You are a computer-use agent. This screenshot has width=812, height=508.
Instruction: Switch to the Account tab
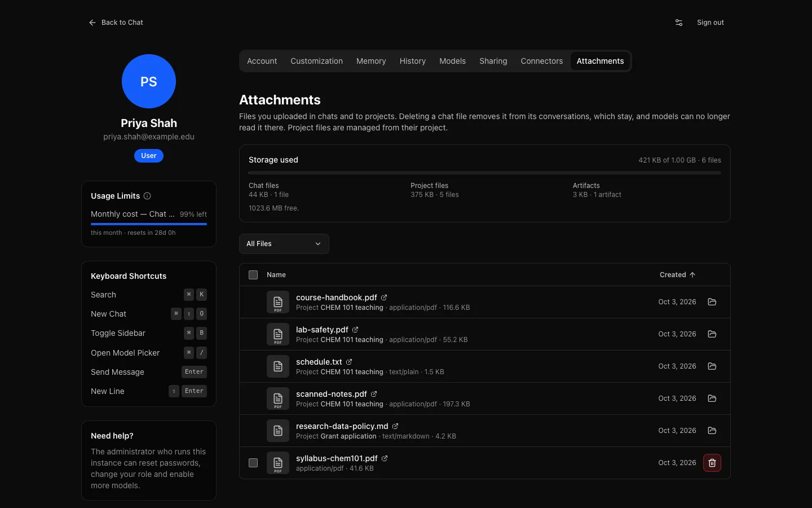pos(262,61)
